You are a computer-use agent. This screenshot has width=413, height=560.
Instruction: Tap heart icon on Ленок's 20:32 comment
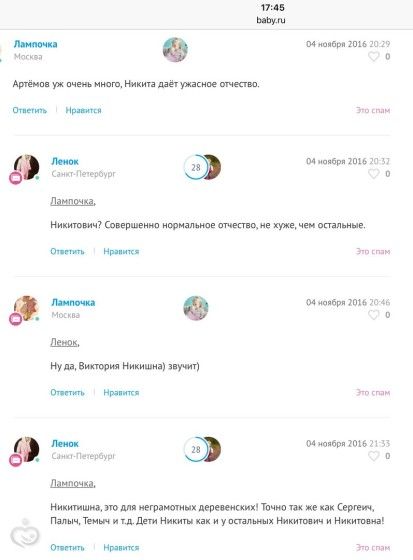(x=374, y=174)
